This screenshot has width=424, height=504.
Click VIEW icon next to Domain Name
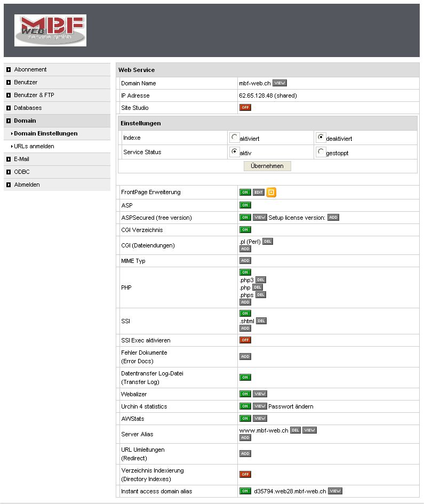point(279,83)
